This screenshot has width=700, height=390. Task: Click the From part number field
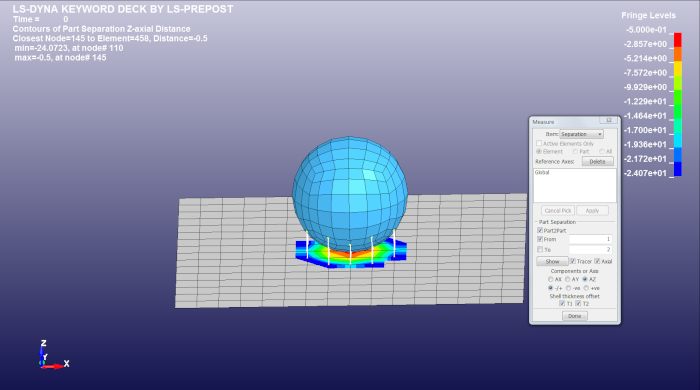coord(590,239)
